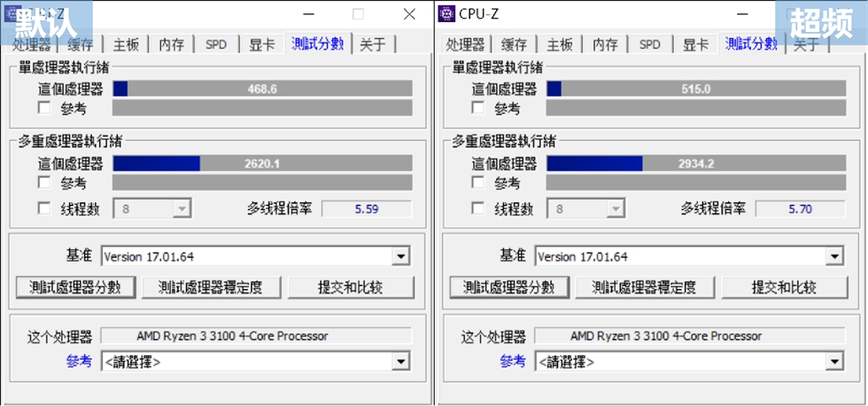The height and width of the screenshot is (406, 868).
Task: Click the multi-thread reference bar in right window
Action: coord(696,183)
